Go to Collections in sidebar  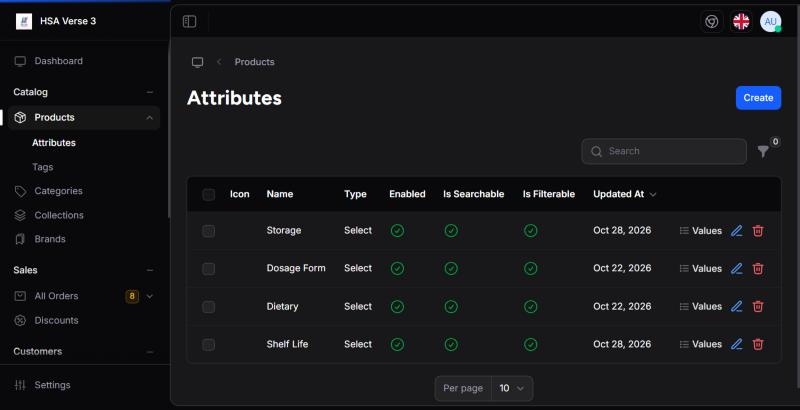point(59,216)
